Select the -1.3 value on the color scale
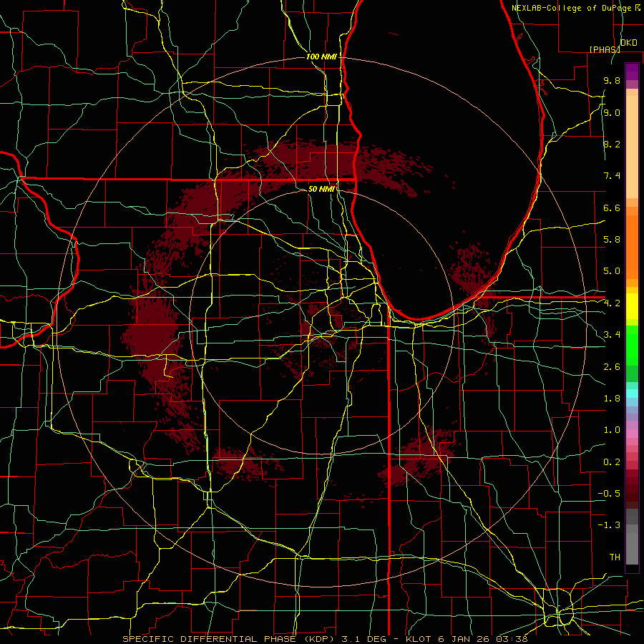Viewport: 644px width, 644px height. tap(609, 525)
